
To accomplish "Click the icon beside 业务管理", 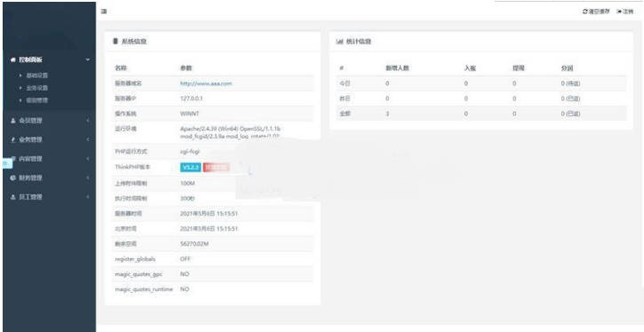I will [12, 139].
